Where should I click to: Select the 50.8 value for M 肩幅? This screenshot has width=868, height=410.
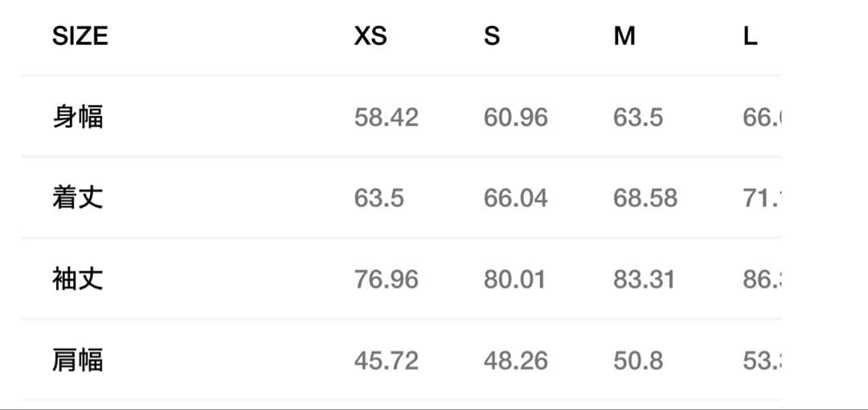pyautogui.click(x=638, y=360)
